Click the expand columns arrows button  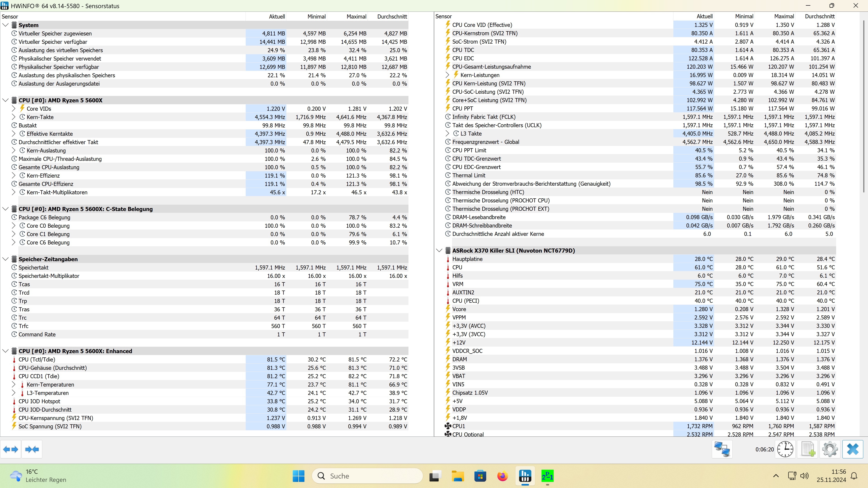pos(10,449)
